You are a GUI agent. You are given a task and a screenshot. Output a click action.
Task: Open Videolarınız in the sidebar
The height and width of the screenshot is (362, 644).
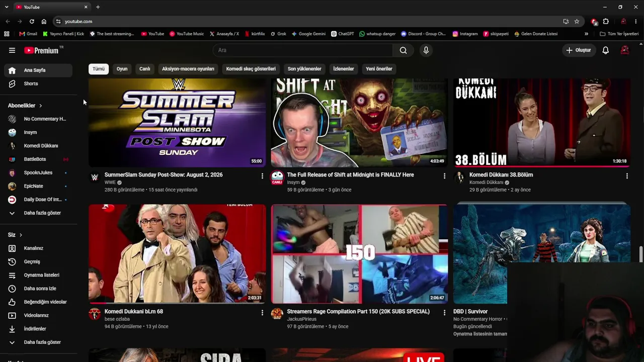38,315
